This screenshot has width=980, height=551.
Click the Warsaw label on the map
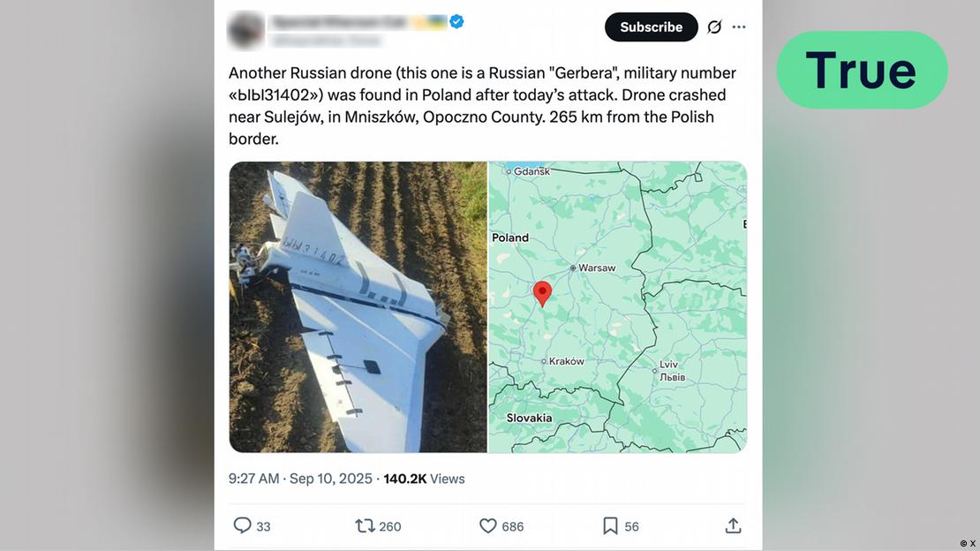[596, 268]
